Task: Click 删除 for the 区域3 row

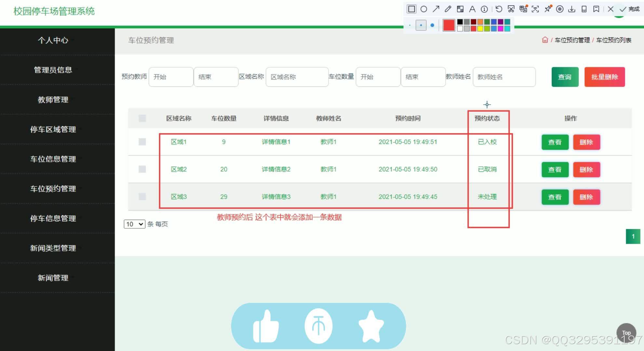Action: (x=586, y=197)
